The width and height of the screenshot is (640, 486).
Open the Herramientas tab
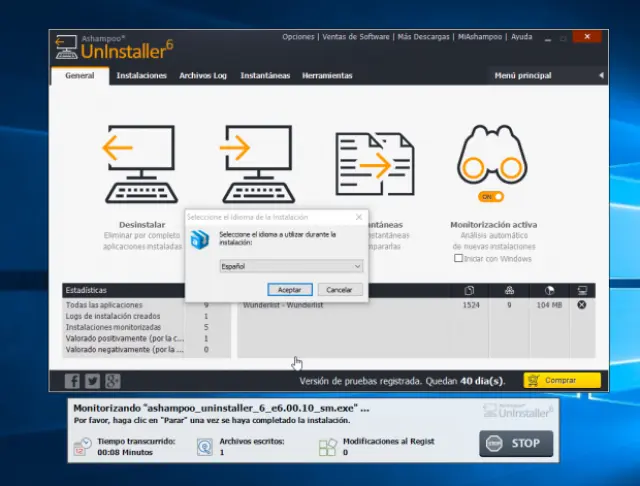[x=327, y=76]
